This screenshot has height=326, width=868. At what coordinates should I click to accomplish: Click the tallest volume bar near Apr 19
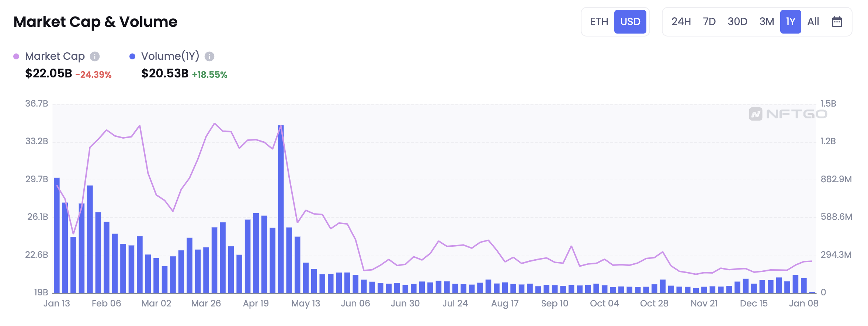[x=281, y=210]
